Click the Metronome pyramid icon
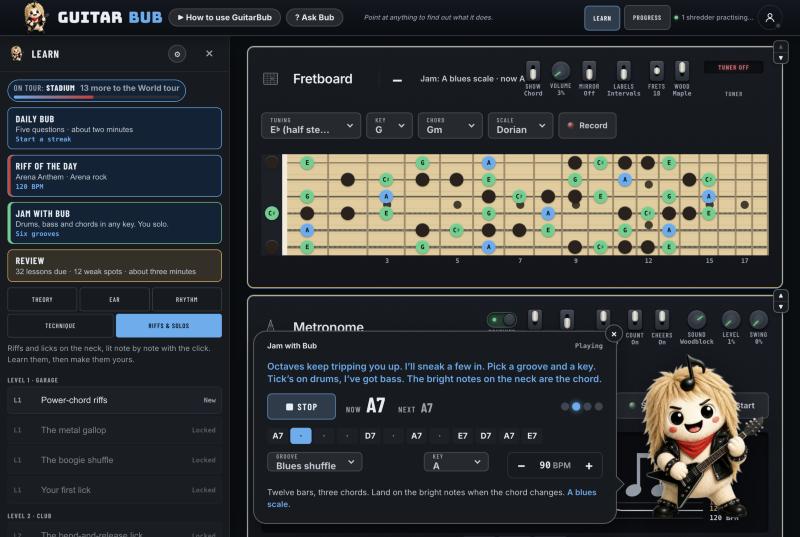This screenshot has width=800, height=537. [x=270, y=326]
